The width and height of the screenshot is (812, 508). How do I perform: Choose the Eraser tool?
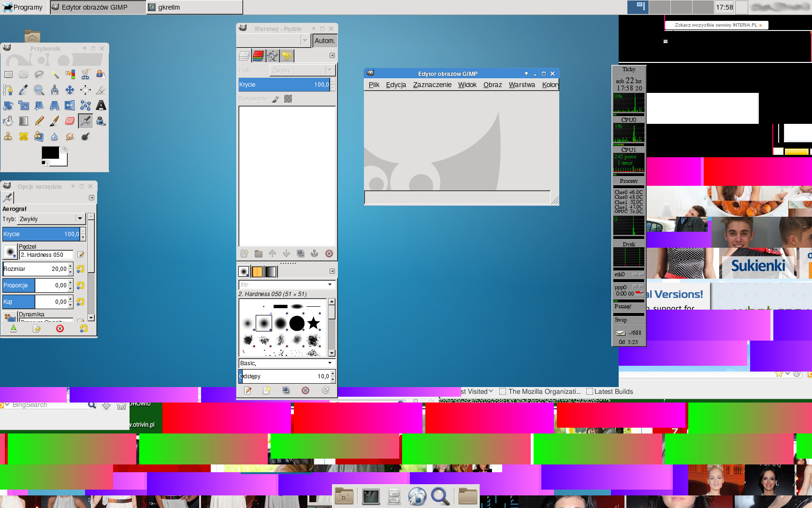(x=70, y=121)
